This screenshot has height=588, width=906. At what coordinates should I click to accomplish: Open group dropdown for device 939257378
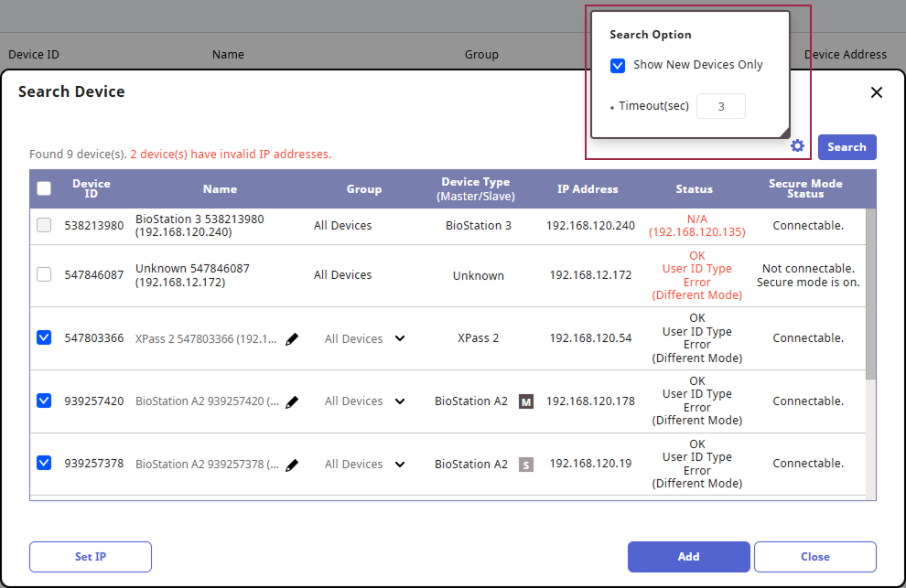tap(399, 464)
